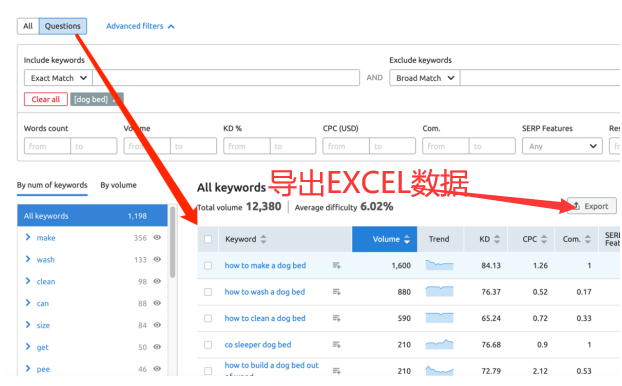Screen dimensions: 622x386
Task: Tick checkbox for 'how to wash a dog bed'
Action: coord(208,292)
